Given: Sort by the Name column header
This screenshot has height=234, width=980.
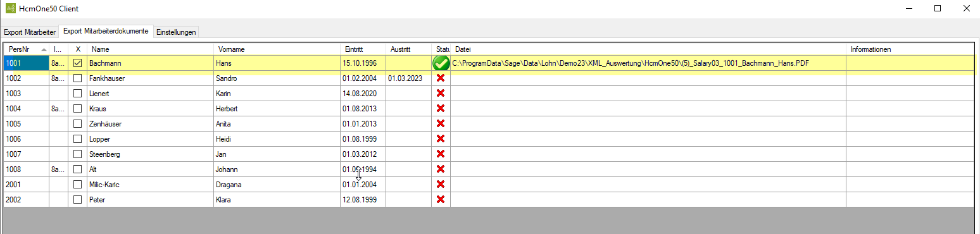Looking at the screenshot, I should tap(151, 49).
